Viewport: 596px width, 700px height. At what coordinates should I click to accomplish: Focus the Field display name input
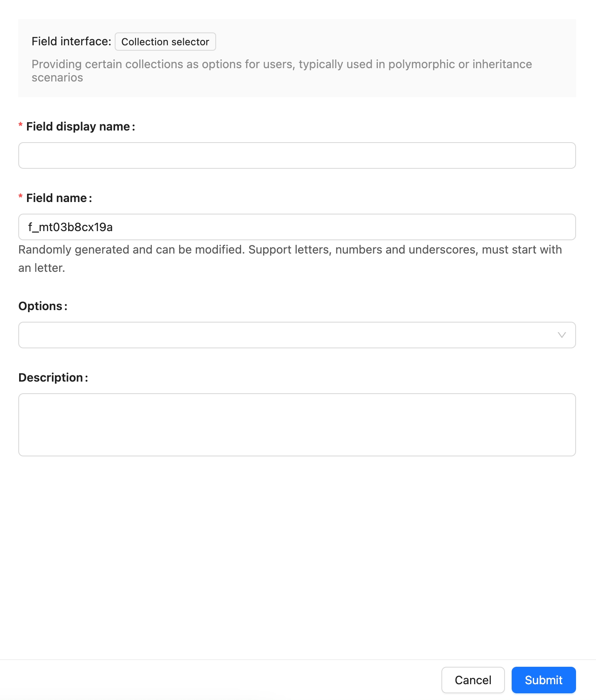297,155
